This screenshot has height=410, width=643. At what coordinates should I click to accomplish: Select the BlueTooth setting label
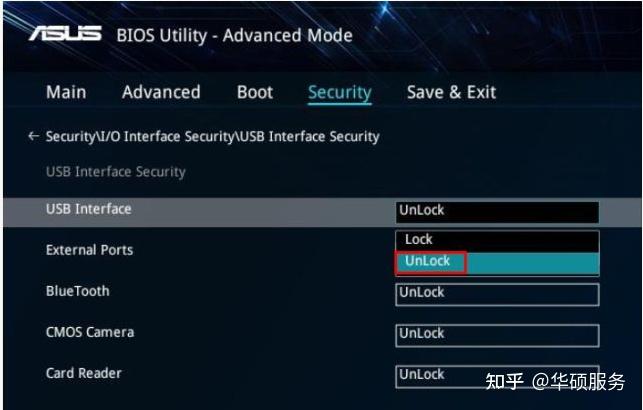pyautogui.click(x=78, y=291)
